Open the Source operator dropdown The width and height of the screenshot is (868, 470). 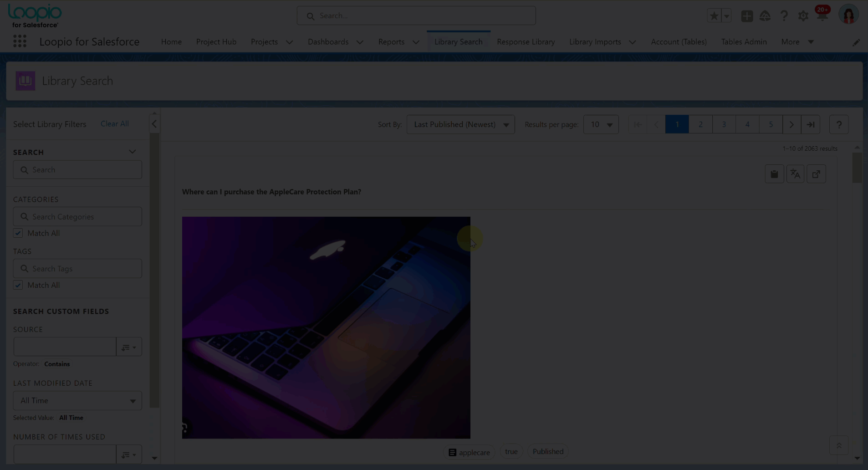129,347
